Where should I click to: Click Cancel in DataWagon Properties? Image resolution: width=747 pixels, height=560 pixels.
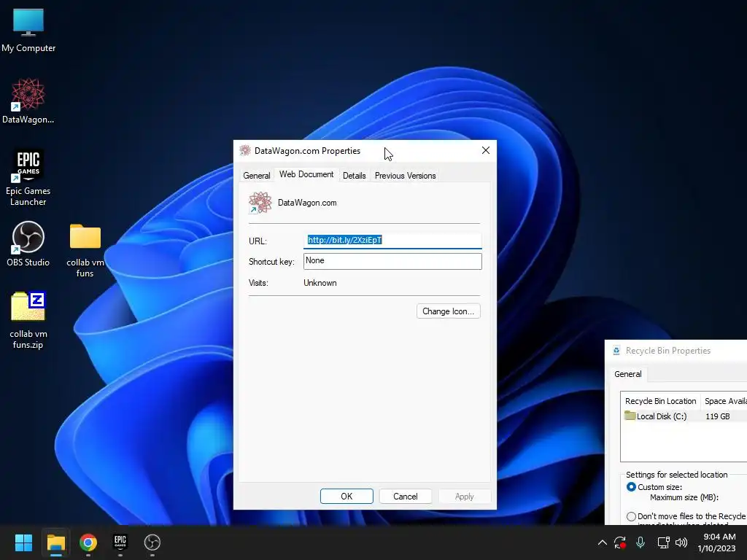pos(406,496)
